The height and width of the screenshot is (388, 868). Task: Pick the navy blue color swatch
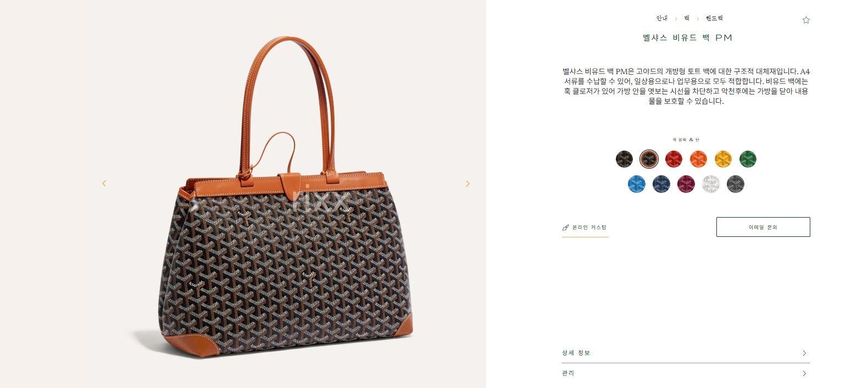tap(661, 184)
